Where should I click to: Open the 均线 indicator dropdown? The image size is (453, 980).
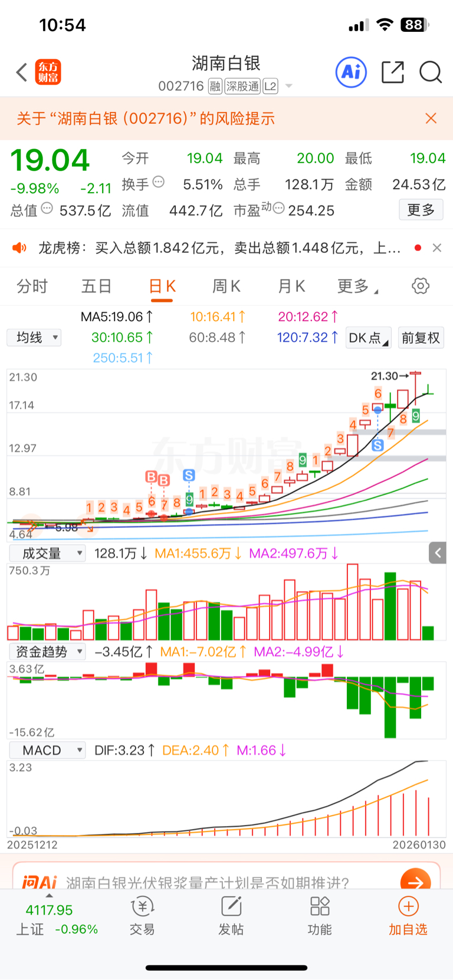pyautogui.click(x=34, y=338)
